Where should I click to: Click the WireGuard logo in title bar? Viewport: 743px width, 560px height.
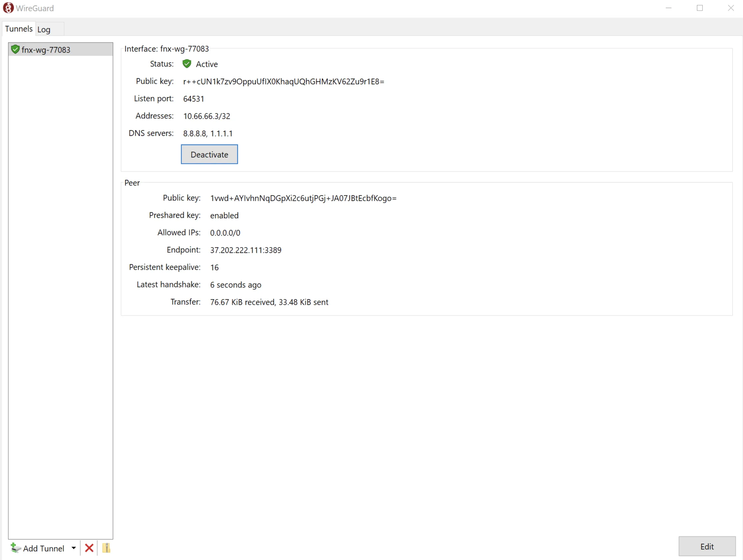pos(8,8)
